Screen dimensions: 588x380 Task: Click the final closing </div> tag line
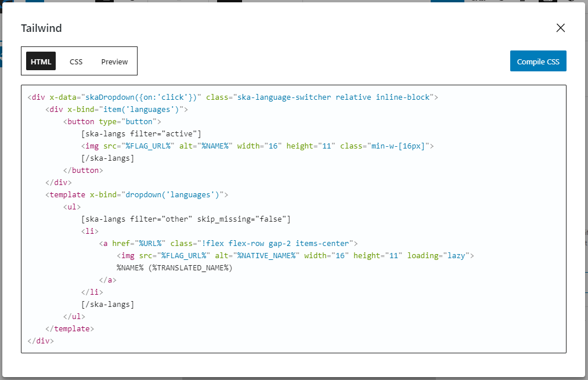[41, 341]
